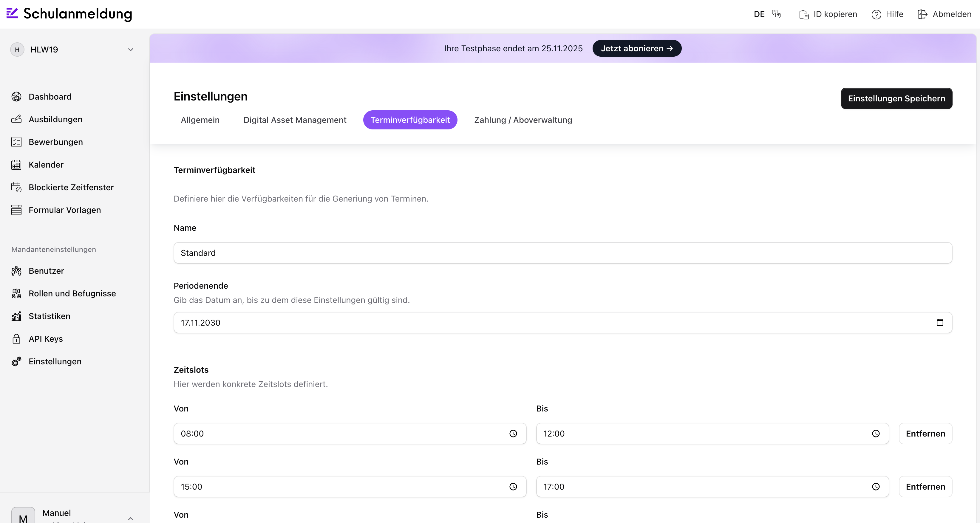Screen dimensions: 980x523
Task: Click Einstellungen Speichern button
Action: [896, 98]
